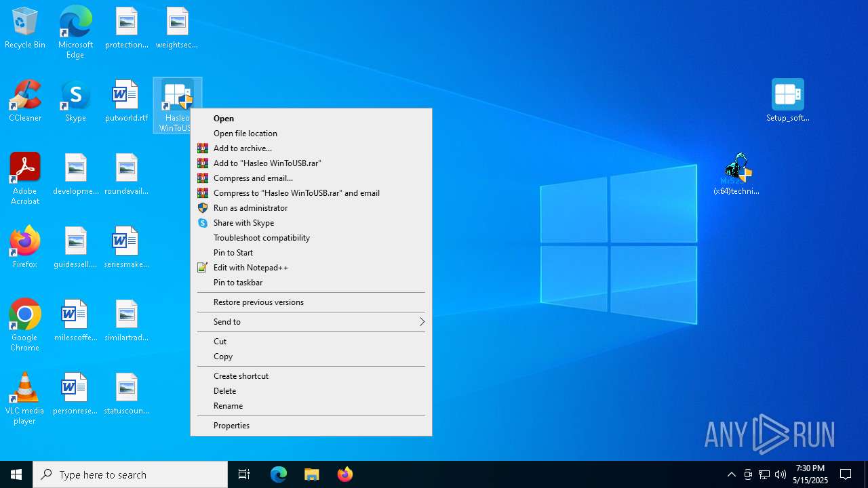Open the Windows Start menu
The height and width of the screenshot is (488, 868).
16,474
